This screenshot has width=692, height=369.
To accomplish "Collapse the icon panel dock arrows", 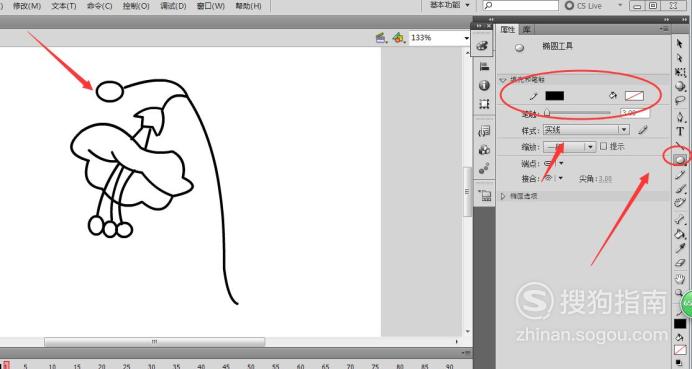I will pyautogui.click(x=479, y=26).
